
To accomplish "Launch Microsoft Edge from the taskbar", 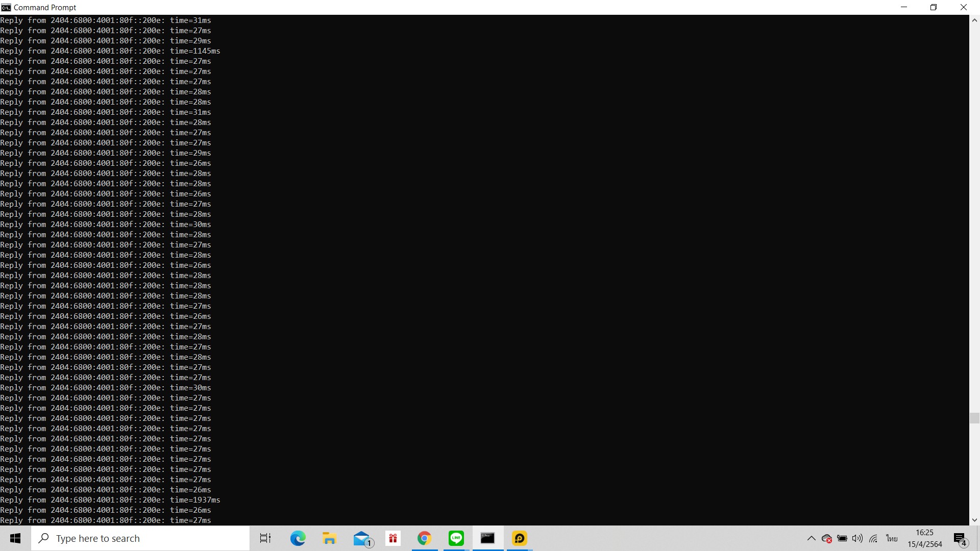I will (x=298, y=538).
